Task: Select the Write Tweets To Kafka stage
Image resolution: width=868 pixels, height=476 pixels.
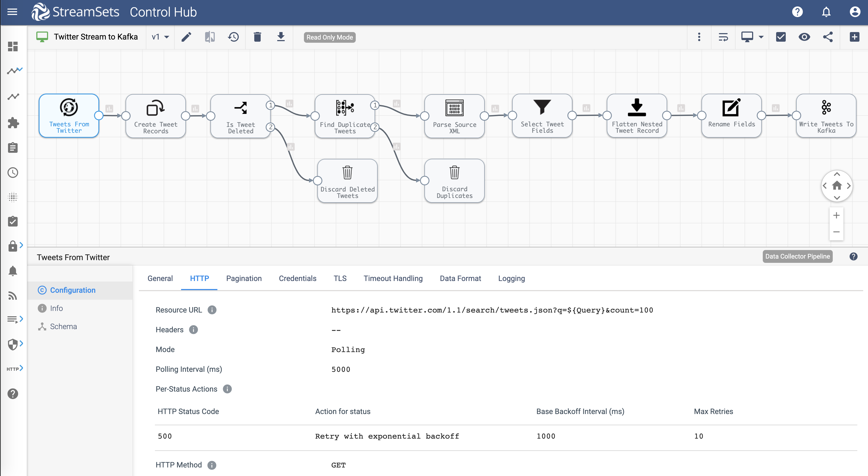Action: [x=826, y=116]
